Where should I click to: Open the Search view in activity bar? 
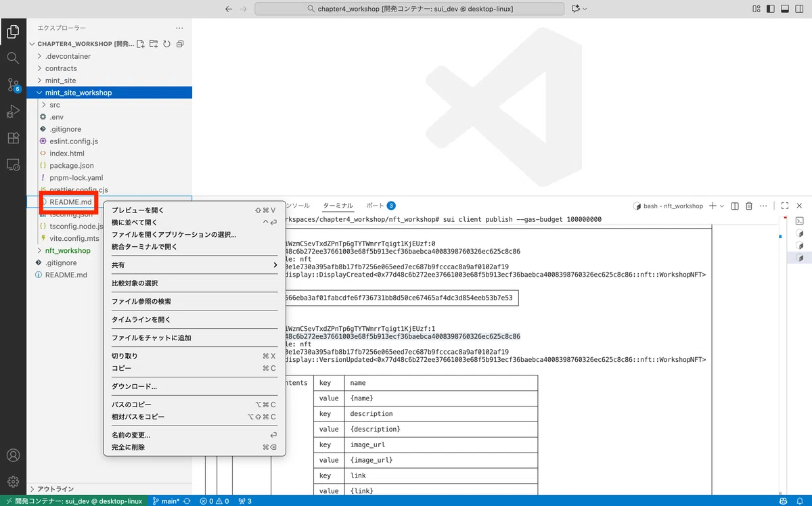tap(13, 57)
